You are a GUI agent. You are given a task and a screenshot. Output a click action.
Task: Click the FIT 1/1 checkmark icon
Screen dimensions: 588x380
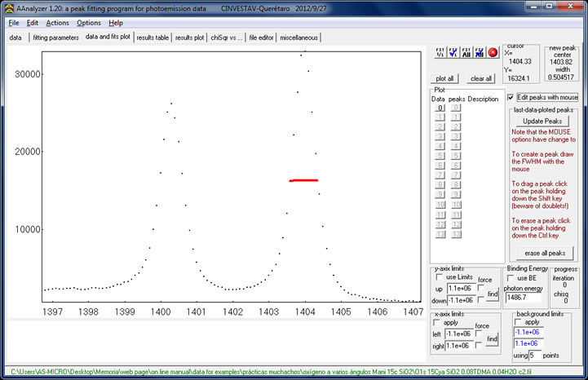453,53
